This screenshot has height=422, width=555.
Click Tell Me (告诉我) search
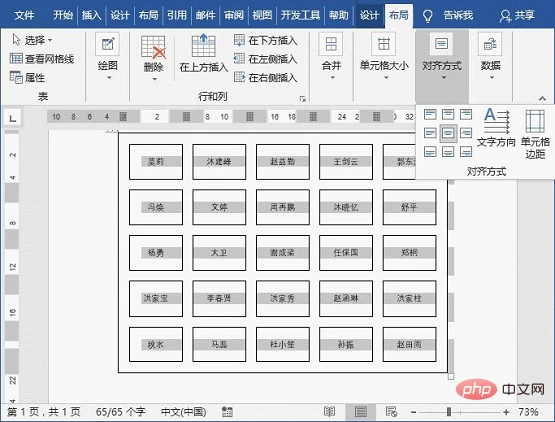point(458,15)
